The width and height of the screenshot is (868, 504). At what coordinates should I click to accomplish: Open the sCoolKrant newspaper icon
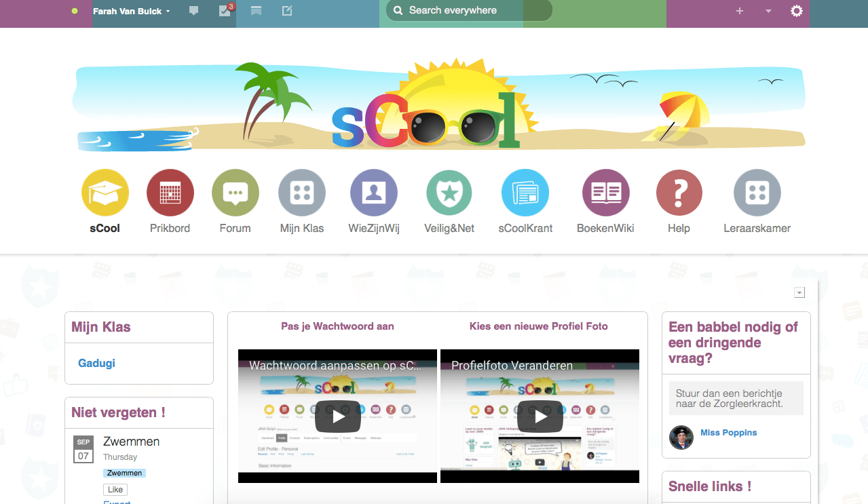pos(525,193)
